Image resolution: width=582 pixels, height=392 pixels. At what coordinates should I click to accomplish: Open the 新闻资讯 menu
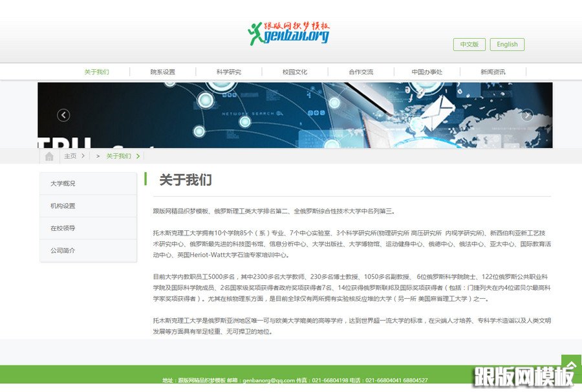(492, 71)
